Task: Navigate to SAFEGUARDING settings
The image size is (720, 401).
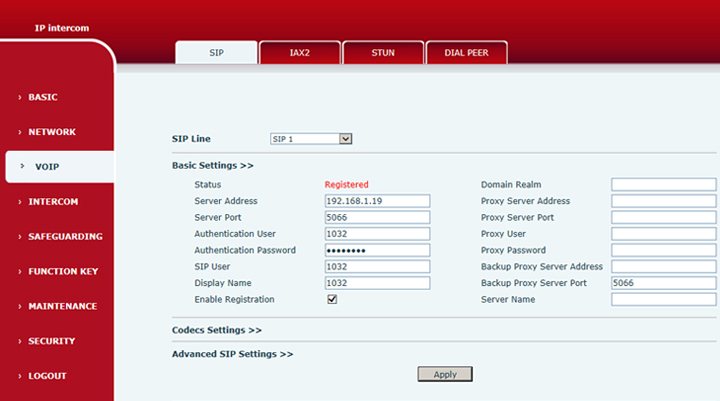Action: coord(64,237)
